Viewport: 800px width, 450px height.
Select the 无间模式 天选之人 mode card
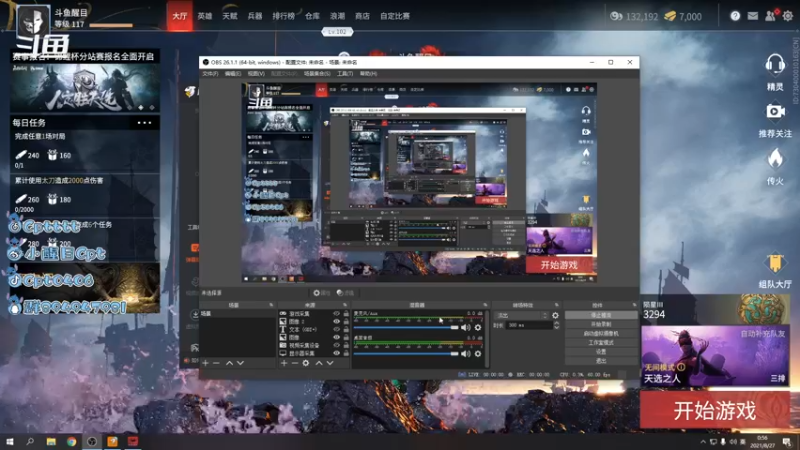714,356
